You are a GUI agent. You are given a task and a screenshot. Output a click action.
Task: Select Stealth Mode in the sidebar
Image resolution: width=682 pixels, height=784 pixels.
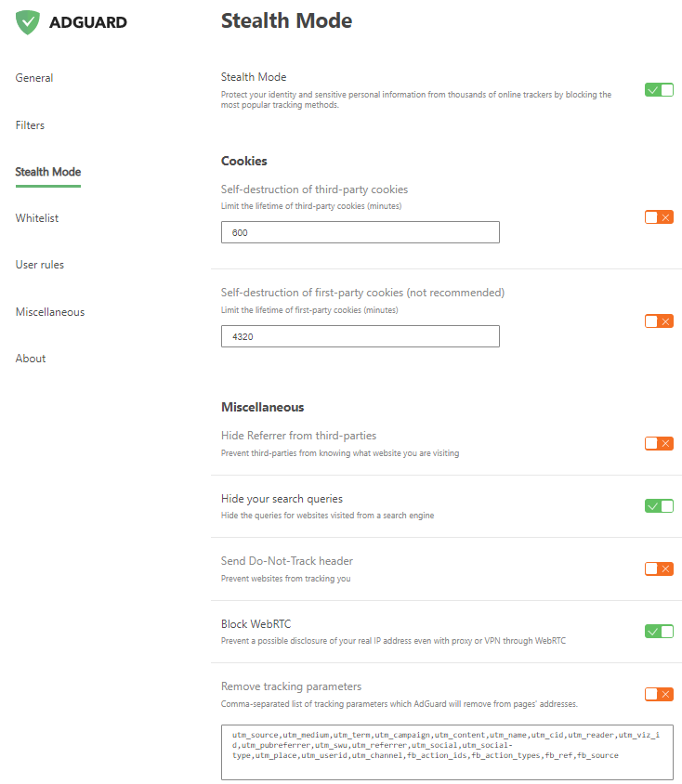48,172
